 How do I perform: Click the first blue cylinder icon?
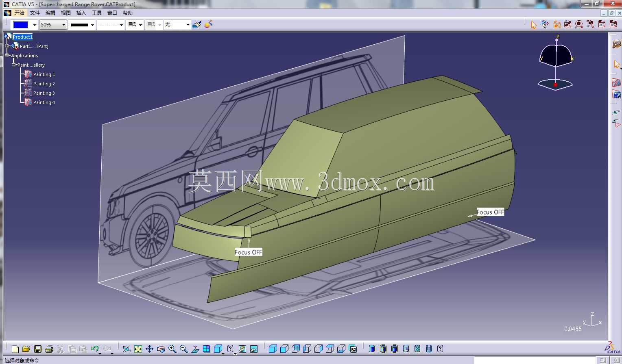pyautogui.click(x=372, y=349)
